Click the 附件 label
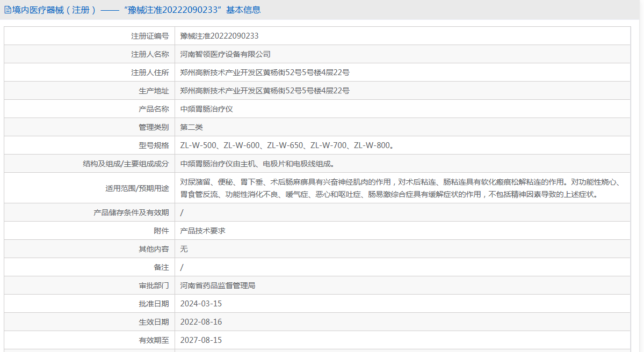 [x=162, y=231]
